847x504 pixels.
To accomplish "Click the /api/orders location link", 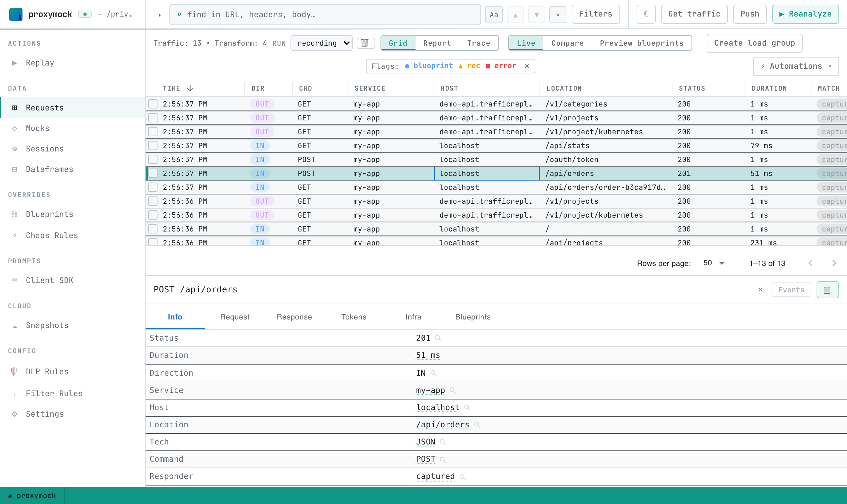I will tap(442, 425).
